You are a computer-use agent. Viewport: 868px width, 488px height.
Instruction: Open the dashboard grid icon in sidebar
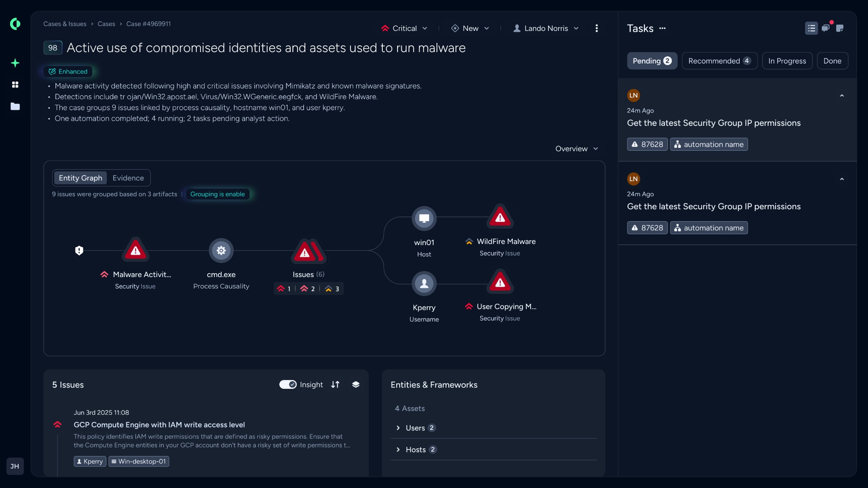point(15,85)
